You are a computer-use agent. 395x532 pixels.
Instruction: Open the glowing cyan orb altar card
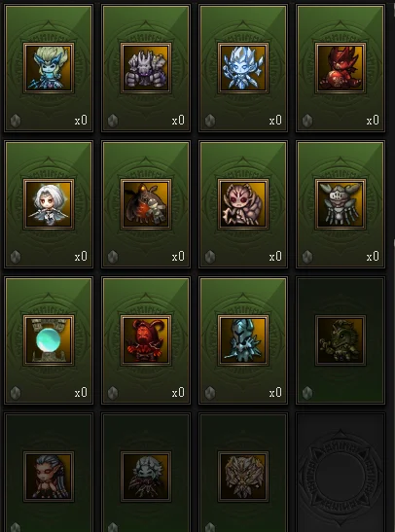[x=49, y=340]
